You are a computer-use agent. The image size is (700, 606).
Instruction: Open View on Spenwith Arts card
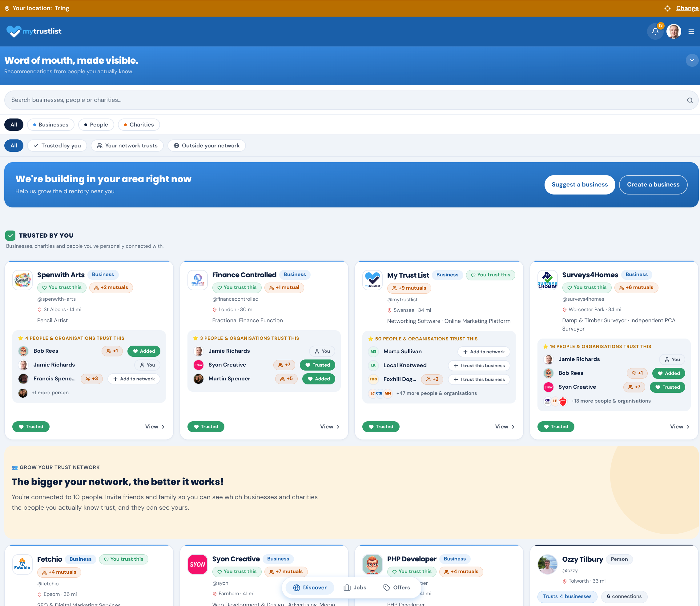[155, 427]
